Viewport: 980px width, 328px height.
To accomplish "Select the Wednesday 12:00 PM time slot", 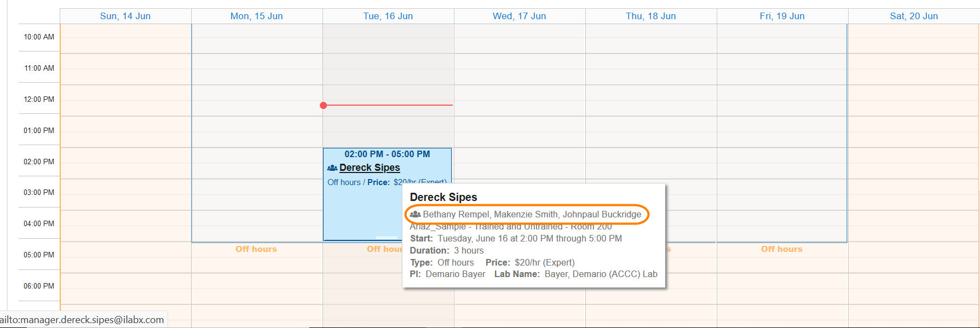I will click(x=520, y=100).
